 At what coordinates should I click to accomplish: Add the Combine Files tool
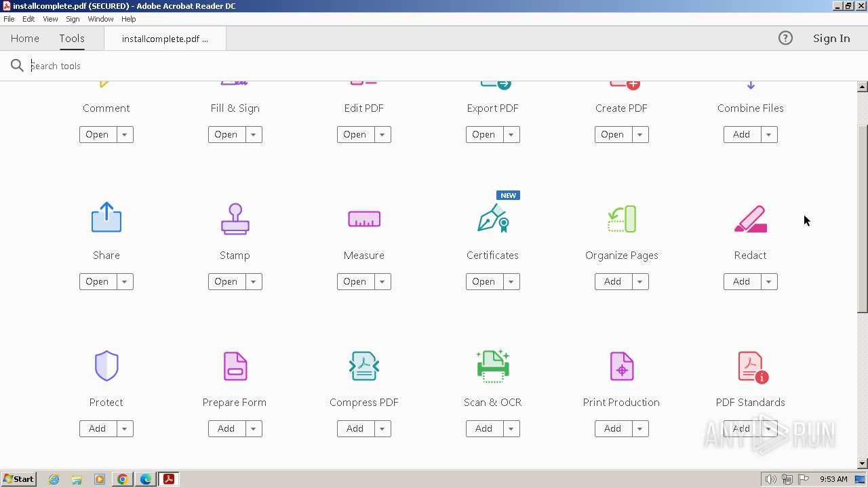742,134
